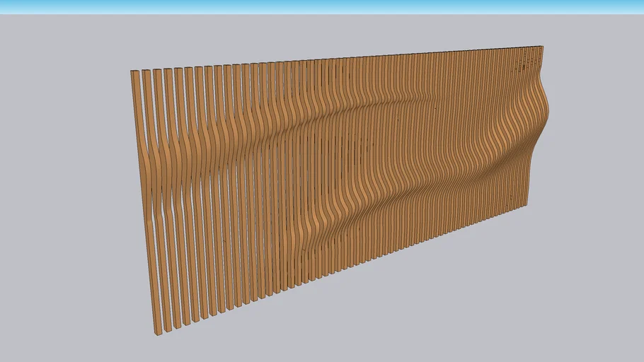Click the blue sky strip at the top
This screenshot has height=362, width=644.
[322, 6]
